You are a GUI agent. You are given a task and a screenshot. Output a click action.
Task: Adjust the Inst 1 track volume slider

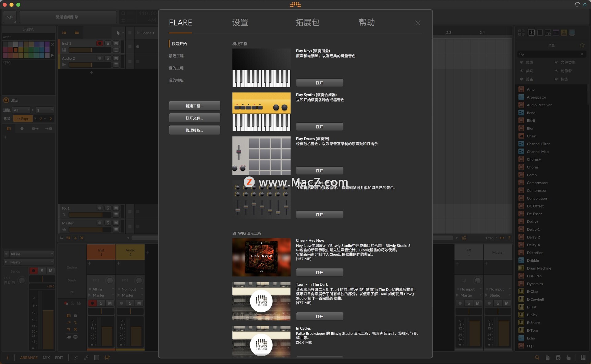90,50
